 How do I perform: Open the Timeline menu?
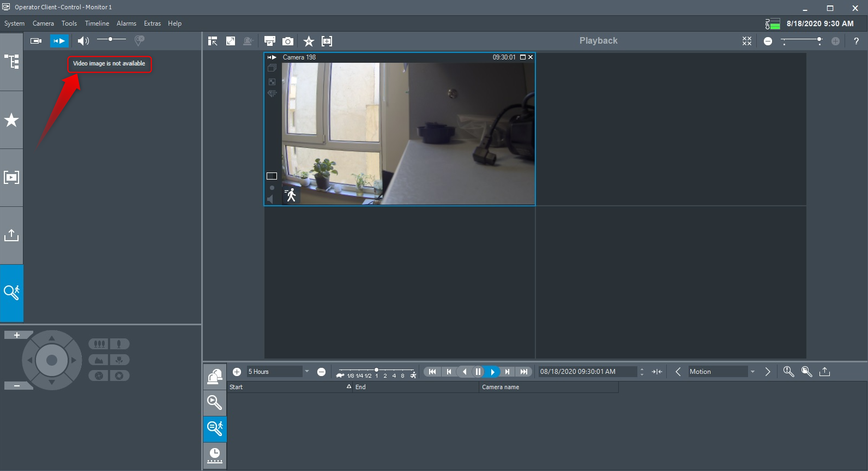(x=97, y=23)
